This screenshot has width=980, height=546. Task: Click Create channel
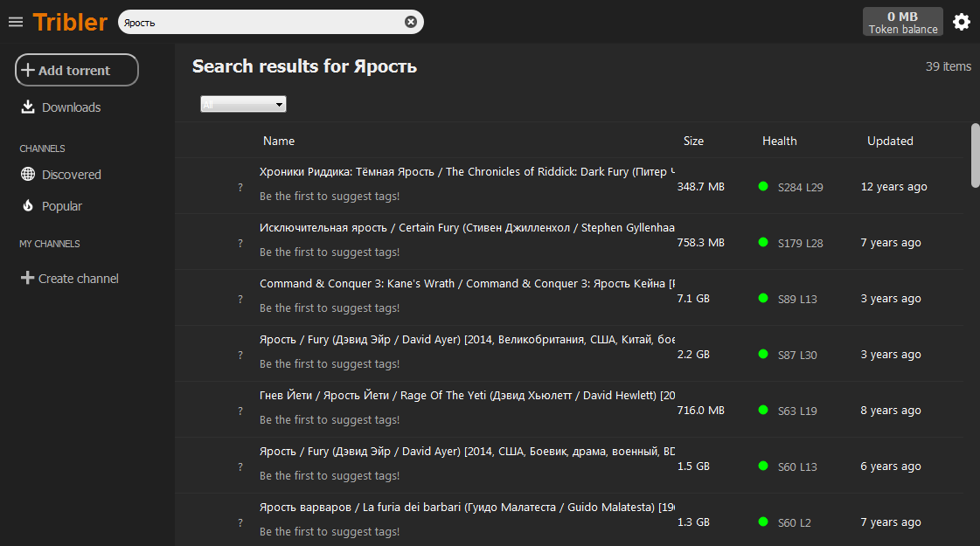point(78,279)
